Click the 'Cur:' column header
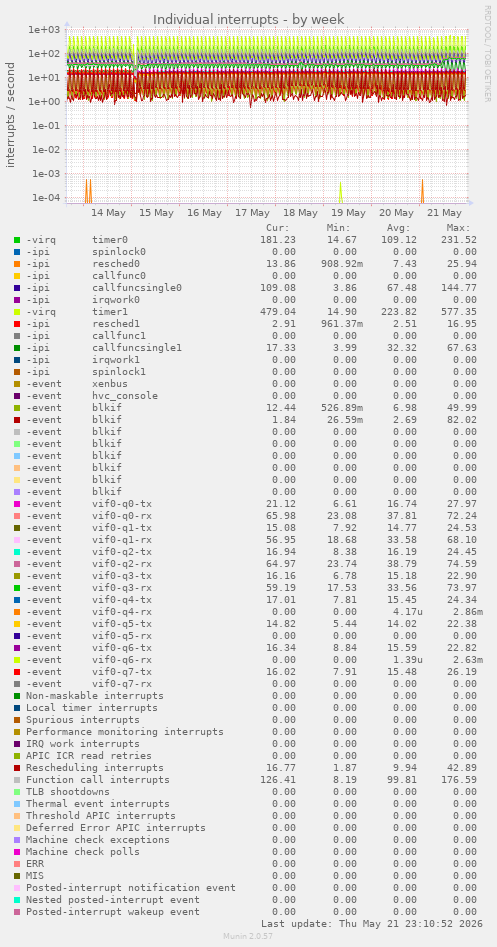The height and width of the screenshot is (947, 497). (x=278, y=228)
